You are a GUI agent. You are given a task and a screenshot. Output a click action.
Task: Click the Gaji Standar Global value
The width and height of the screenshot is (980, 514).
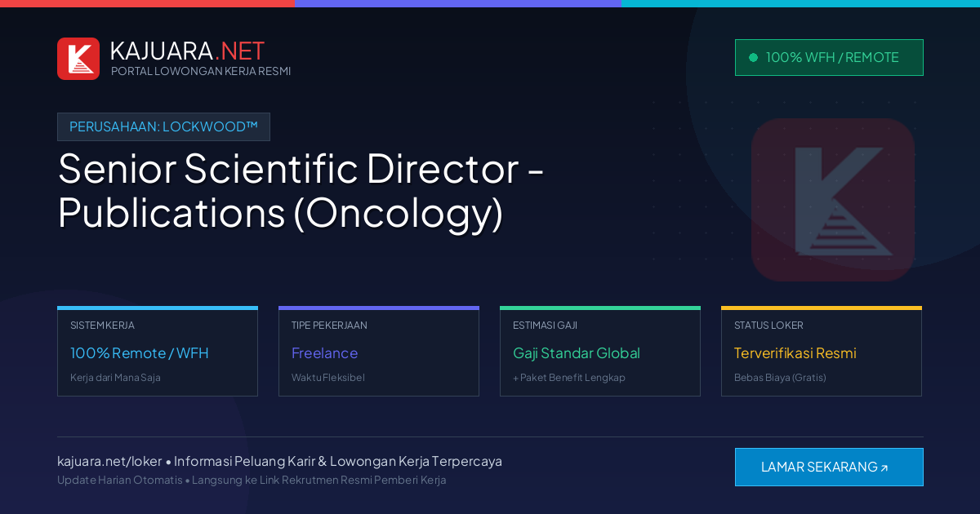pyautogui.click(x=577, y=353)
